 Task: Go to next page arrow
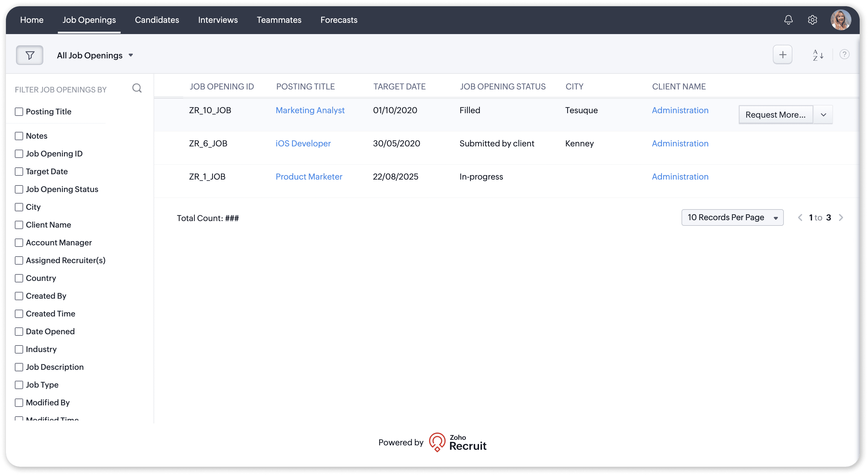841,217
